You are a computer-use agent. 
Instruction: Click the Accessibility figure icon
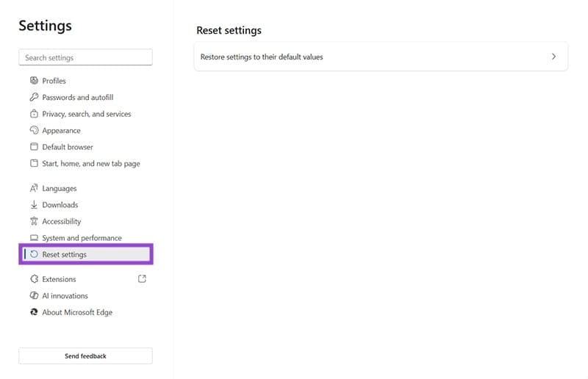(34, 221)
